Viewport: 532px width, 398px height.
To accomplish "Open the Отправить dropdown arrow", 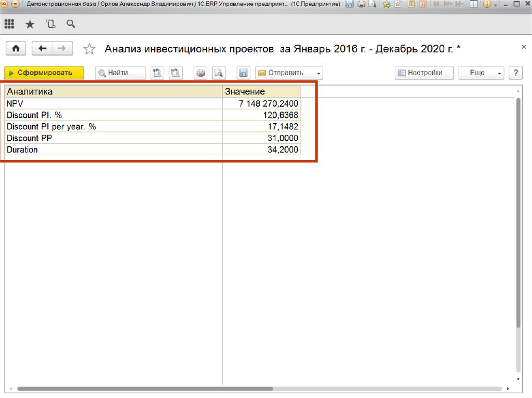I will [318, 73].
